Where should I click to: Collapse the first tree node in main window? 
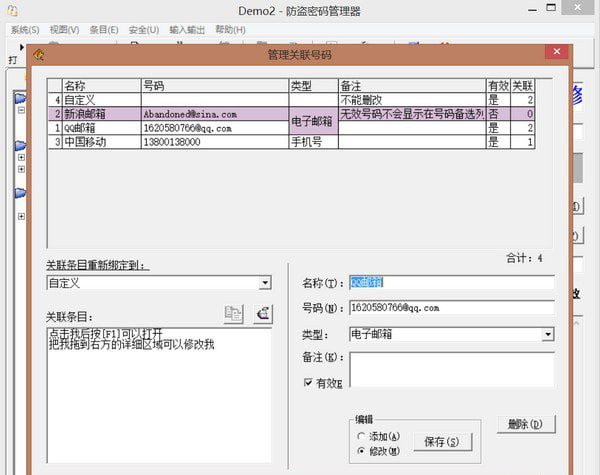pyautogui.click(x=21, y=110)
